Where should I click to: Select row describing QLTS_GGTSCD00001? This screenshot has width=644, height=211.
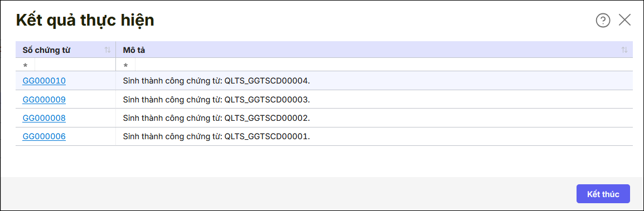[324, 136]
